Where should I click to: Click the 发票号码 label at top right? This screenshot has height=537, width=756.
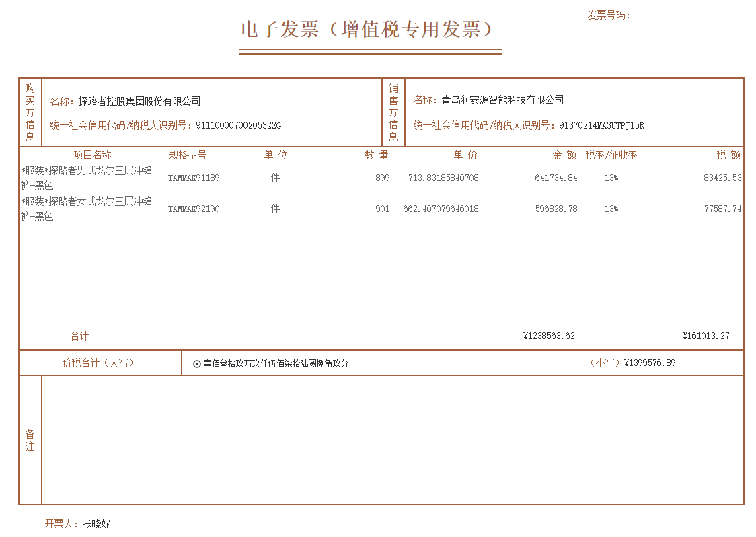[x=609, y=15]
